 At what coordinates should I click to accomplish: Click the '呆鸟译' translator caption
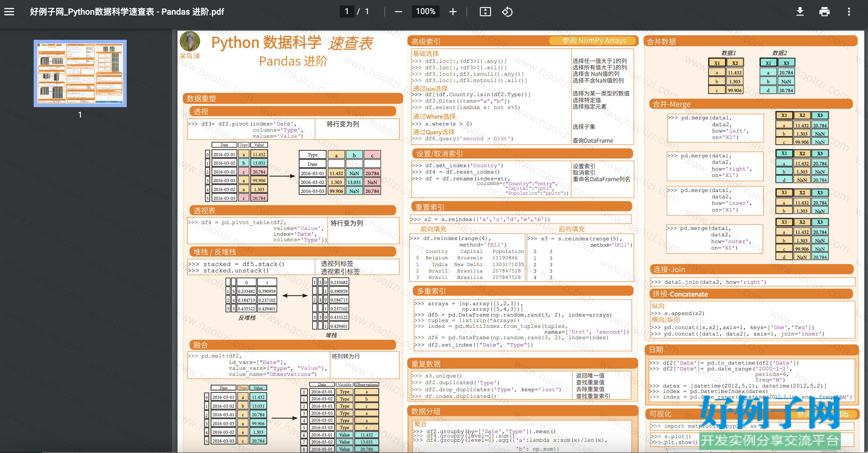(189, 56)
